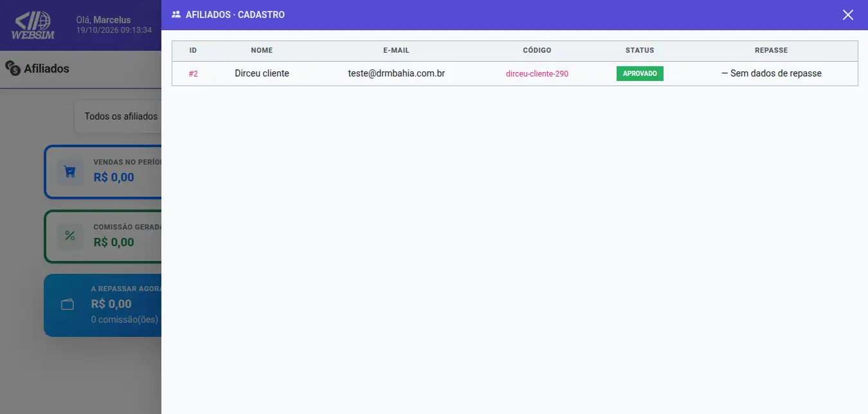Click the percent icon in Comissão card

[x=70, y=237]
